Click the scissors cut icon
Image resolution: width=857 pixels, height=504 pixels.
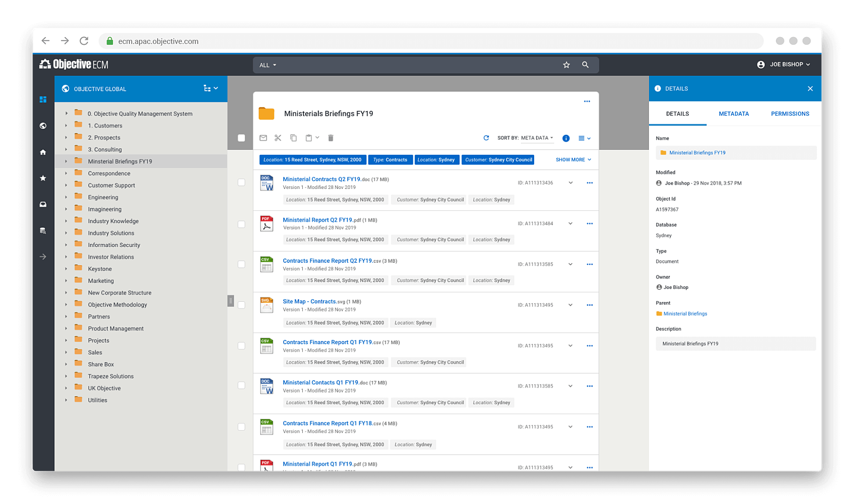(278, 138)
